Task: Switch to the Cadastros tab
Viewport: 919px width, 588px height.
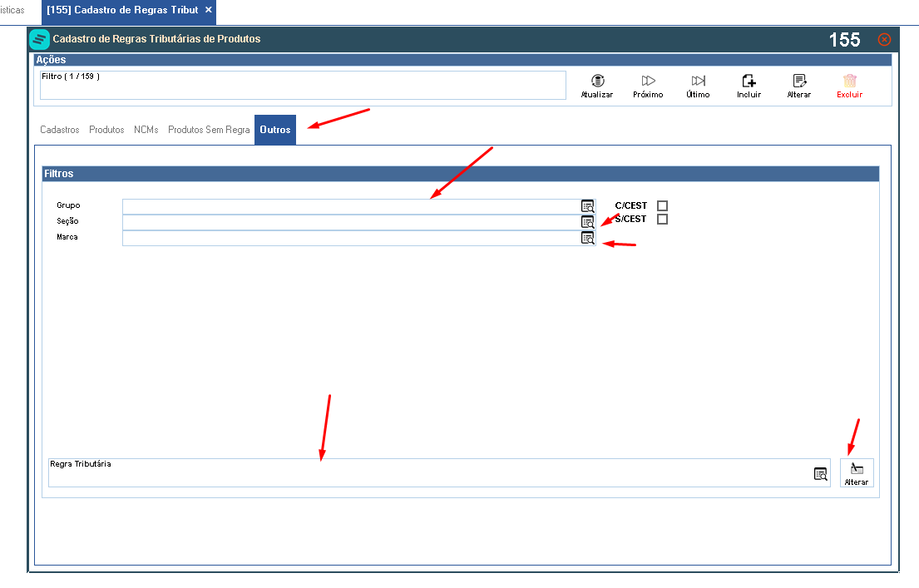Action: click(x=60, y=130)
